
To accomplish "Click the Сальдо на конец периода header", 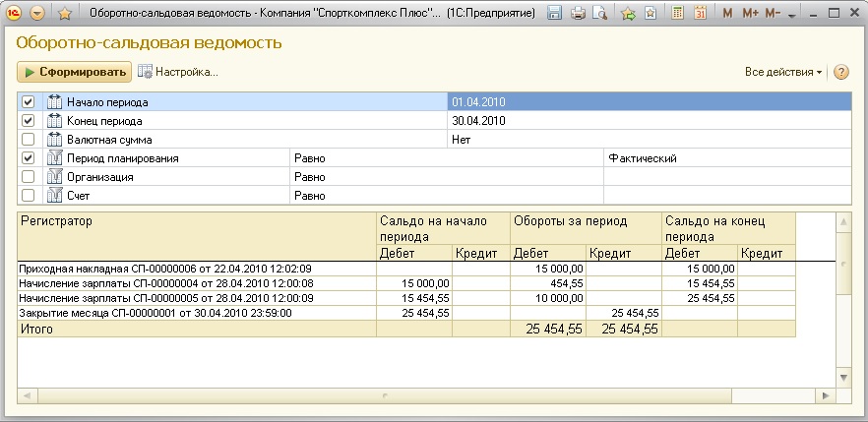I will click(x=728, y=228).
